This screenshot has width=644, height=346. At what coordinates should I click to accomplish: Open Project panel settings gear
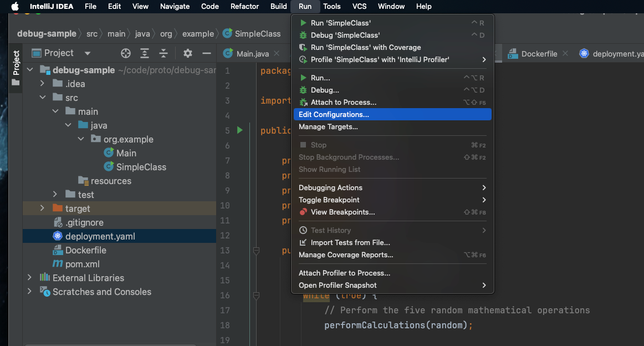[188, 53]
